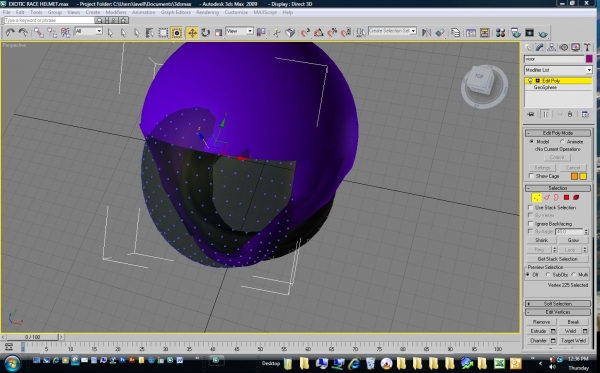Image resolution: width=600 pixels, height=373 pixels.
Task: Select Preview Selection Multi radio button
Action: 573,275
